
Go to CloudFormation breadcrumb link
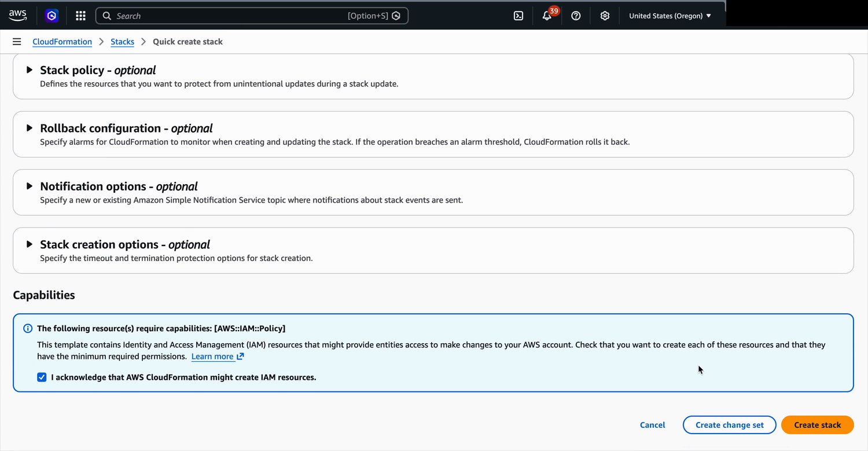tap(62, 42)
